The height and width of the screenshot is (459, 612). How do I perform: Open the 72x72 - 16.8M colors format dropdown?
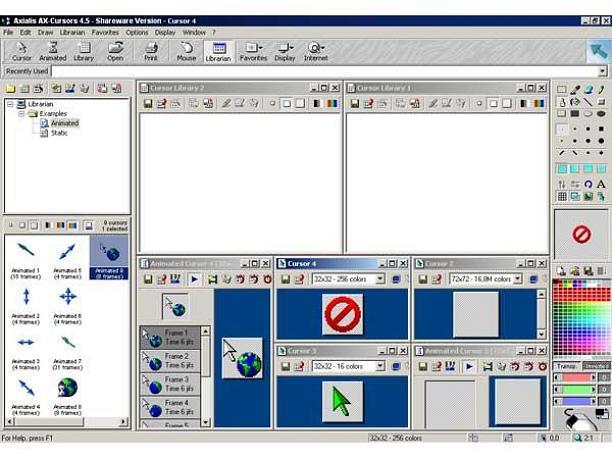pyautogui.click(x=518, y=279)
